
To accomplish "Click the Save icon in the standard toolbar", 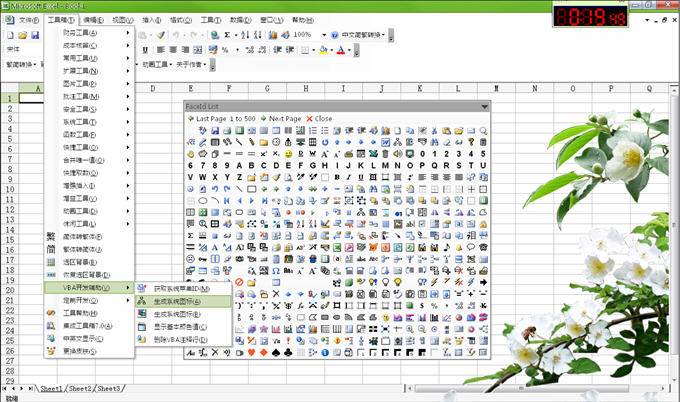I will [x=34, y=34].
